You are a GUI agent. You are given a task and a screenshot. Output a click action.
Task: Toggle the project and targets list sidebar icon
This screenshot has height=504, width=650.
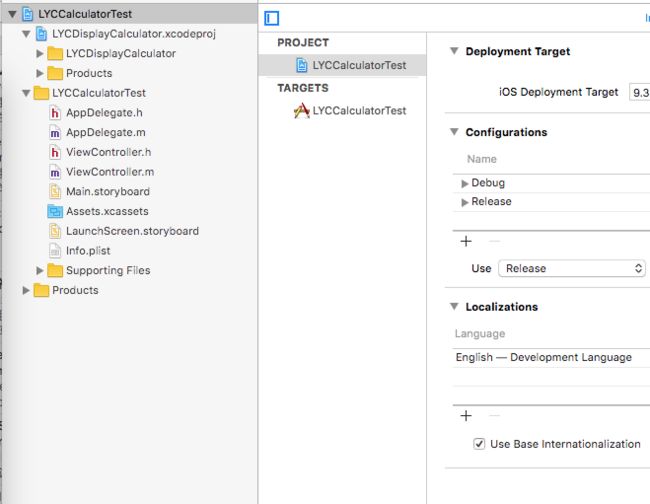pyautogui.click(x=272, y=18)
